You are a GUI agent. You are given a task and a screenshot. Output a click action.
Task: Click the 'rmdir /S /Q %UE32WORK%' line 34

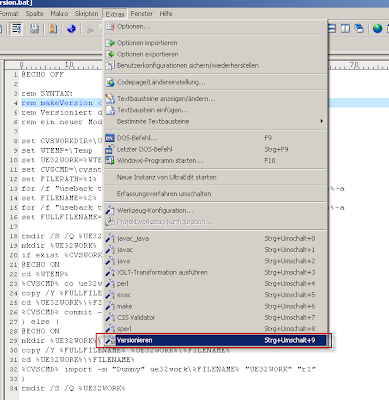click(x=73, y=388)
